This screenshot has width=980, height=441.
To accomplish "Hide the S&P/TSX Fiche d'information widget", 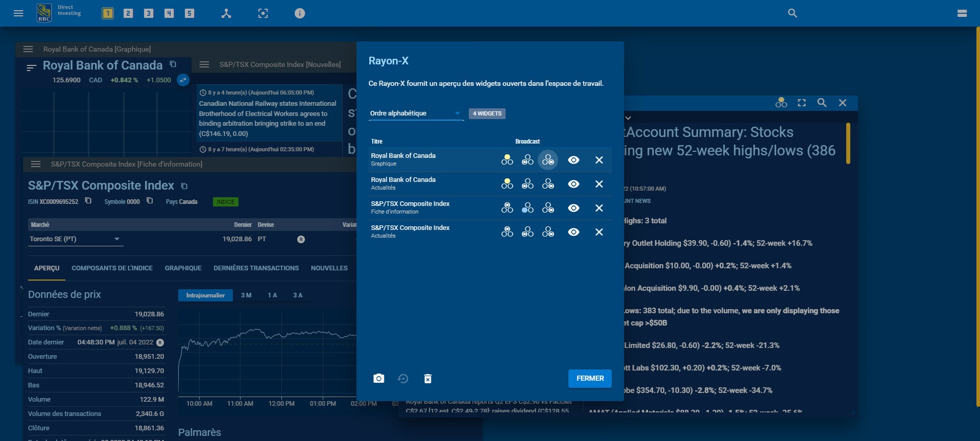I will 573,208.
